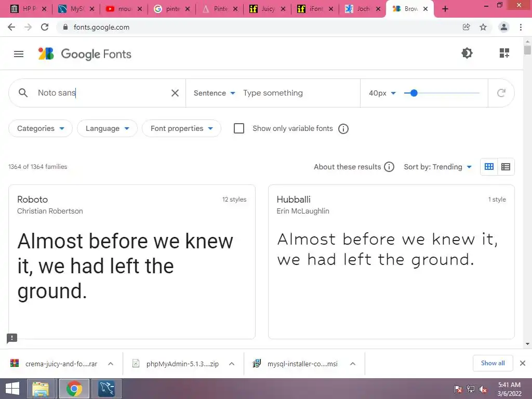View selected families grid-plus icon
This screenshot has height=399, width=532.
tap(504, 53)
